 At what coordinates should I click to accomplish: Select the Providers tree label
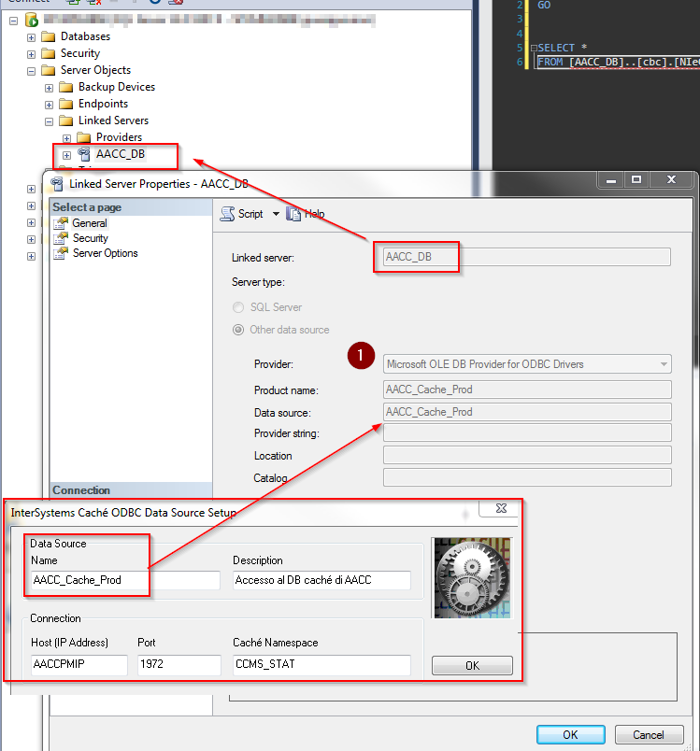(x=119, y=137)
